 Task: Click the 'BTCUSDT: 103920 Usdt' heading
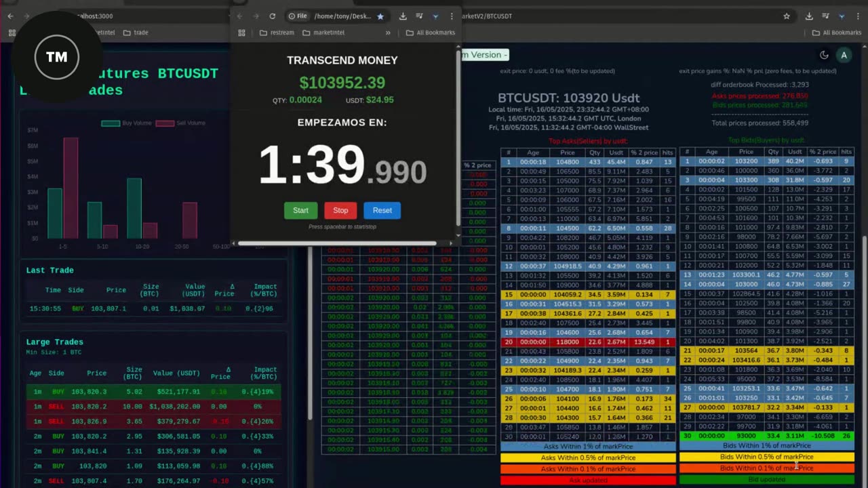pyautogui.click(x=568, y=98)
